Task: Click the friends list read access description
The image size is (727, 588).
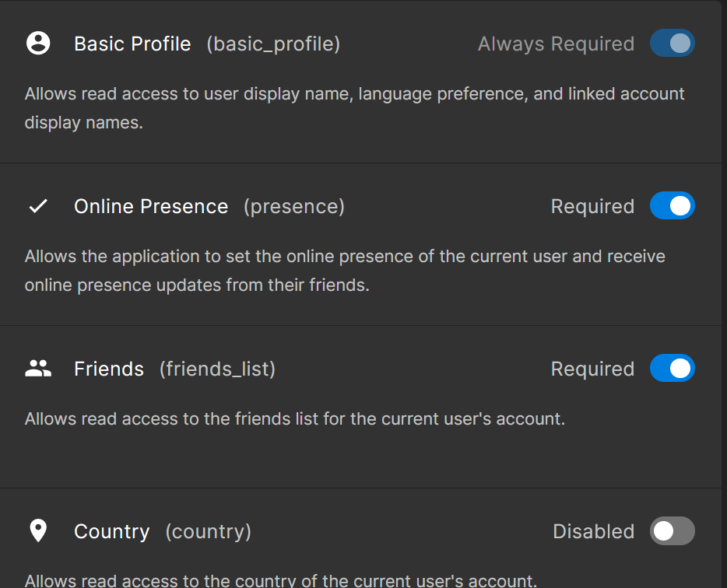Action: [x=294, y=418]
